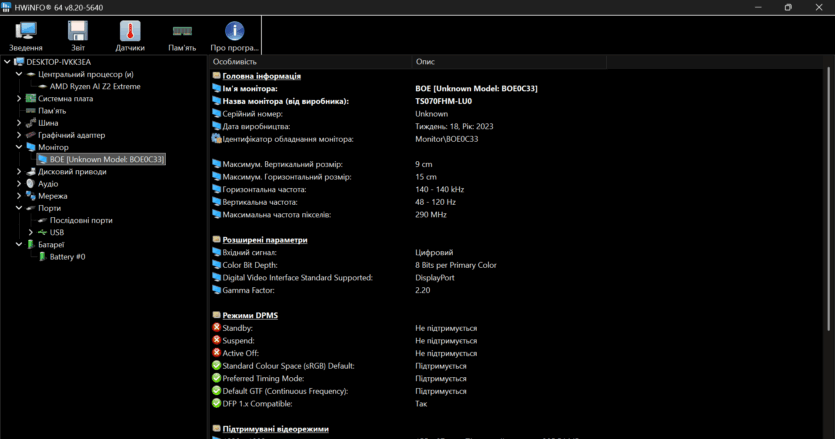The height and width of the screenshot is (439, 835).
Task: Expand the Дискові приводи tree node
Action: 19,171
